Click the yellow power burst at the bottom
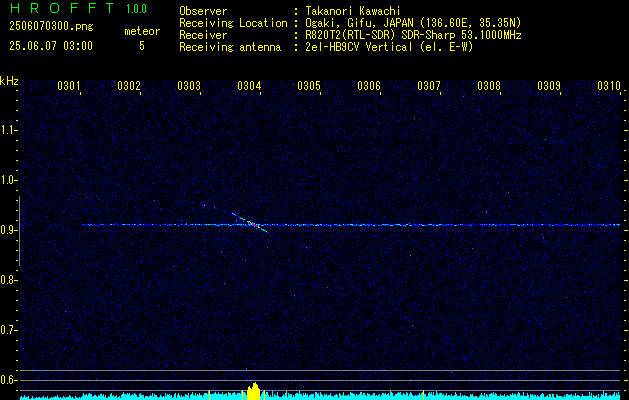The image size is (629, 400). (x=253, y=392)
